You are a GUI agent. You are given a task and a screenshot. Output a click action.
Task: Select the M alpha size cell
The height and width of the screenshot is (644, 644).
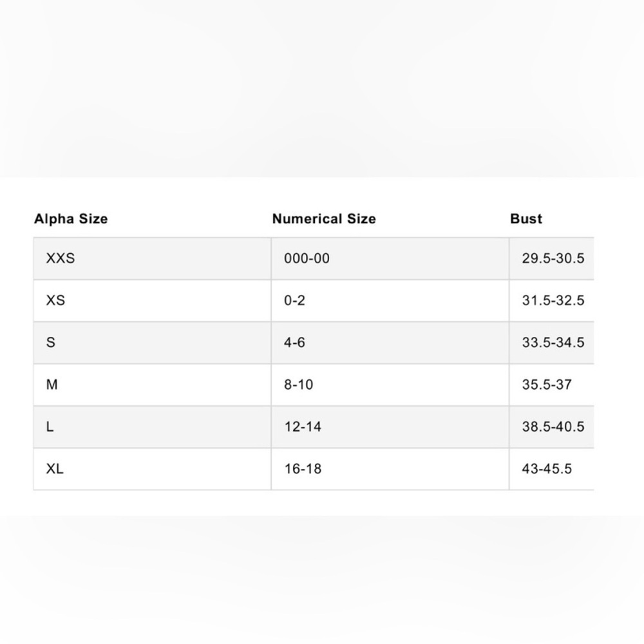(152, 385)
